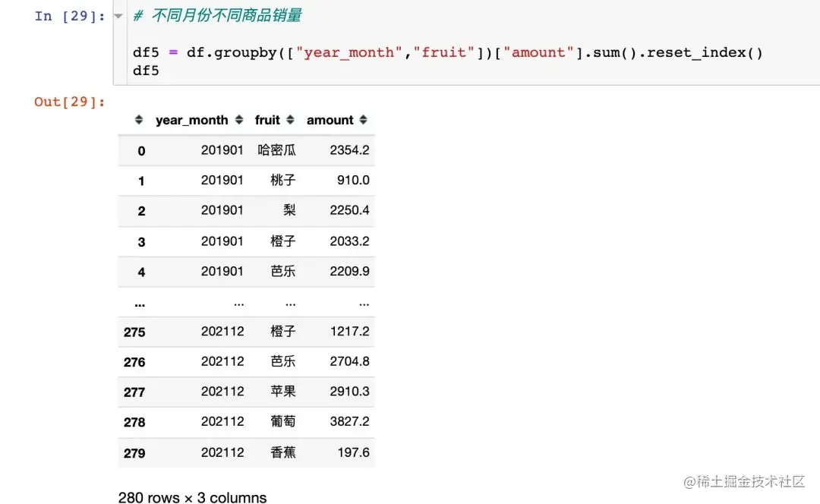This screenshot has width=820, height=504.
Task: Click 芭乐 cell in row 276
Action: pyautogui.click(x=283, y=361)
